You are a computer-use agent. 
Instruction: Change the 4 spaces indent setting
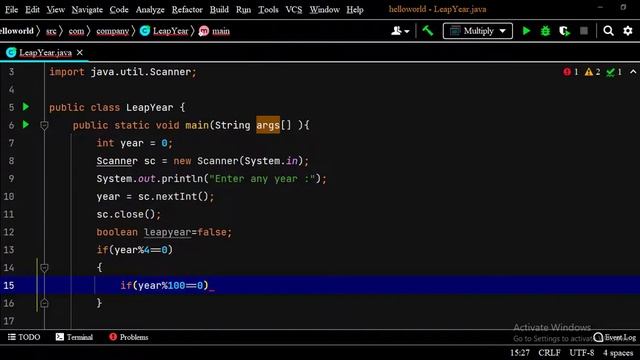tap(618, 353)
